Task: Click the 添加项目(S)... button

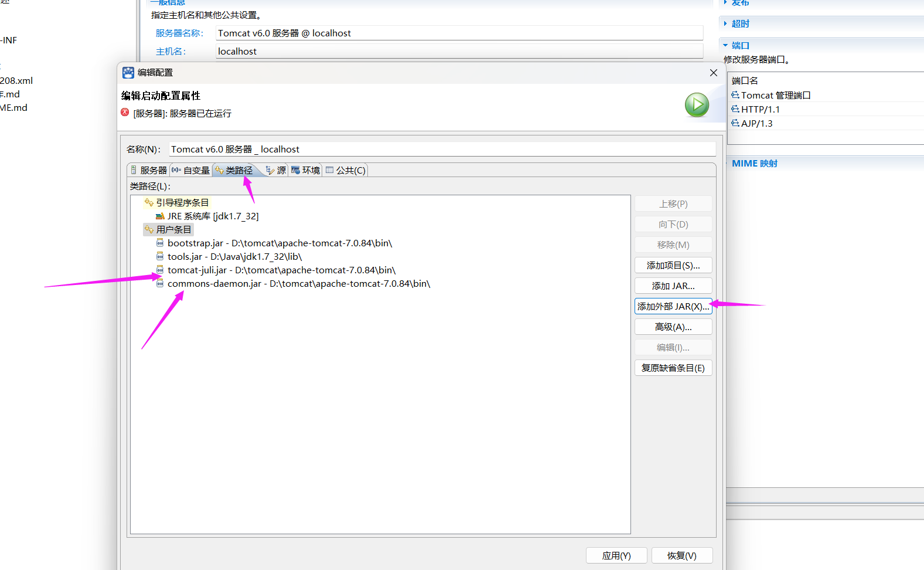Action: pos(673,265)
